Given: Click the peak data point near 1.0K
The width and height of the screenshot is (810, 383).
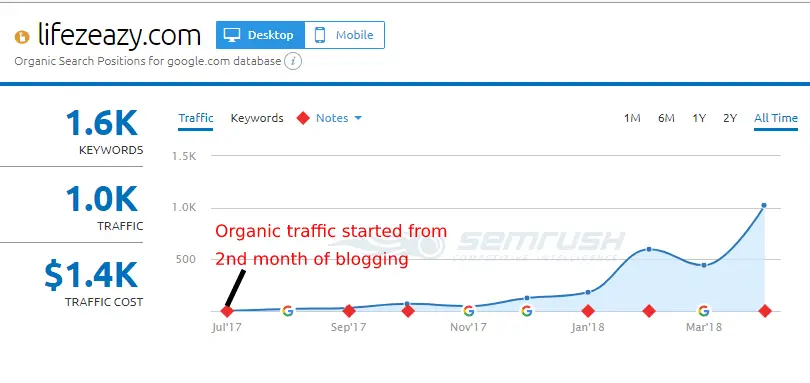Looking at the screenshot, I should tap(764, 206).
